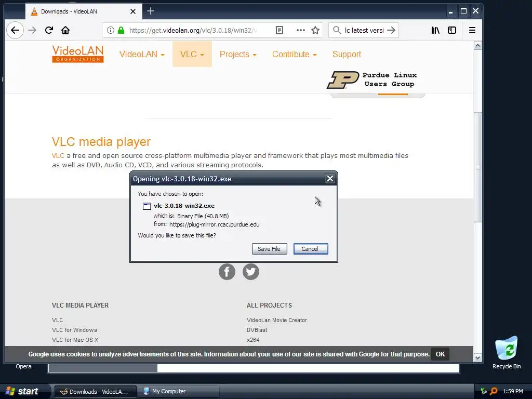Image resolution: width=532 pixels, height=399 pixels.
Task: Open VideoLan Movie Creator link
Action: click(x=277, y=320)
